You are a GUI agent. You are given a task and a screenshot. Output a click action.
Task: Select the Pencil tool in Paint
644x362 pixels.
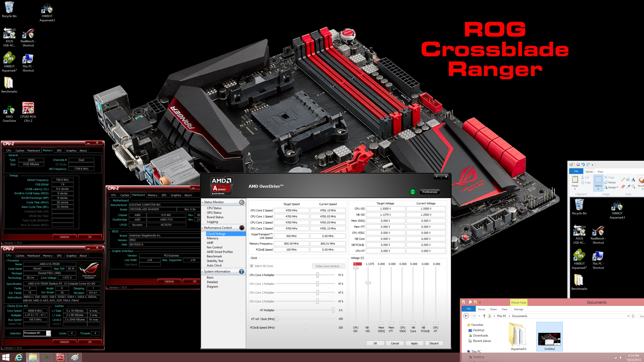click(x=623, y=179)
